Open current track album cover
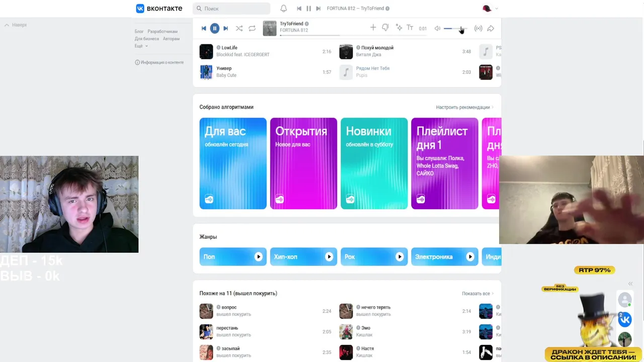644x362 pixels. pos(270,28)
